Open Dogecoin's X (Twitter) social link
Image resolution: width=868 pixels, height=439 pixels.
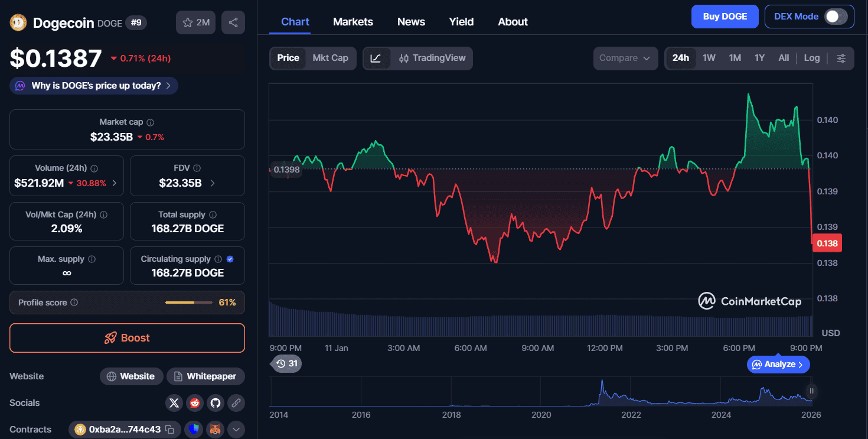coord(174,403)
